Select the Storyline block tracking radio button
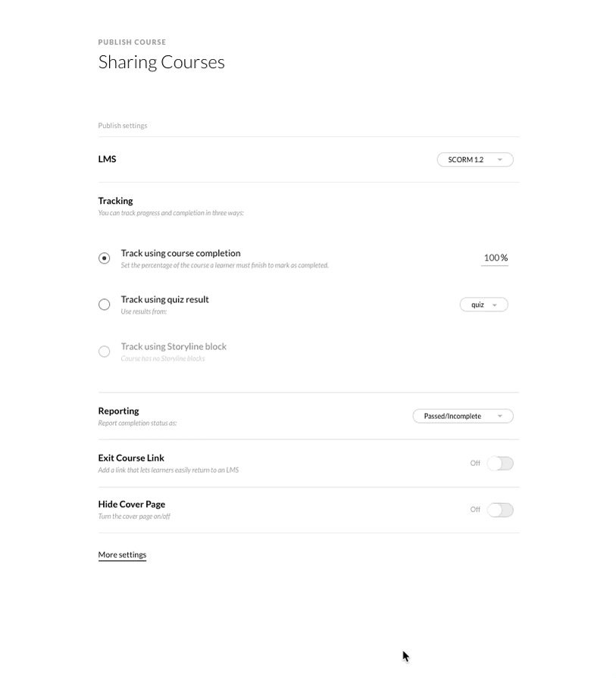Image resolution: width=616 pixels, height=678 pixels. 105,351
